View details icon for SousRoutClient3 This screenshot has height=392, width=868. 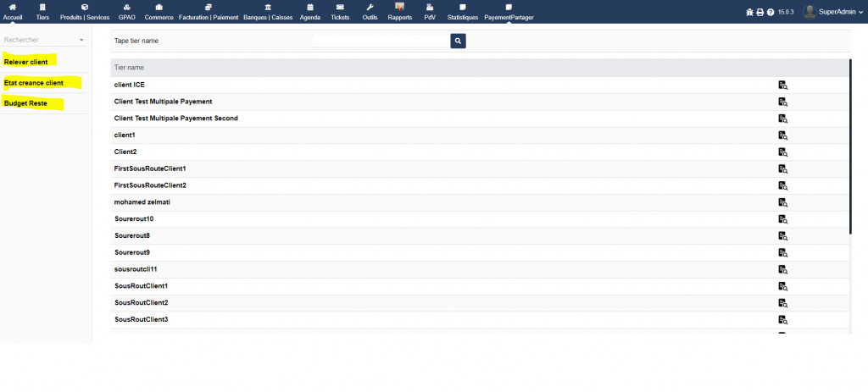coord(782,319)
